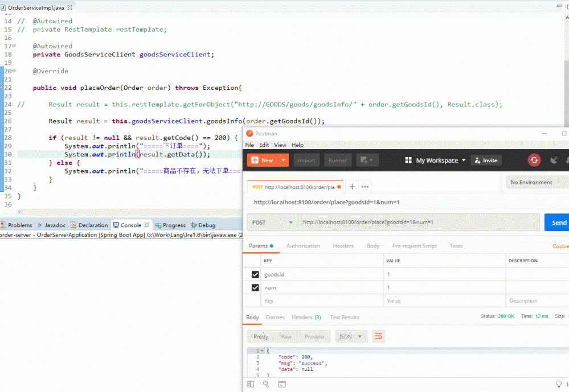Screen dimensions: 569x392
Task: Open the Postman console icon
Action: pyautogui.click(x=282, y=385)
